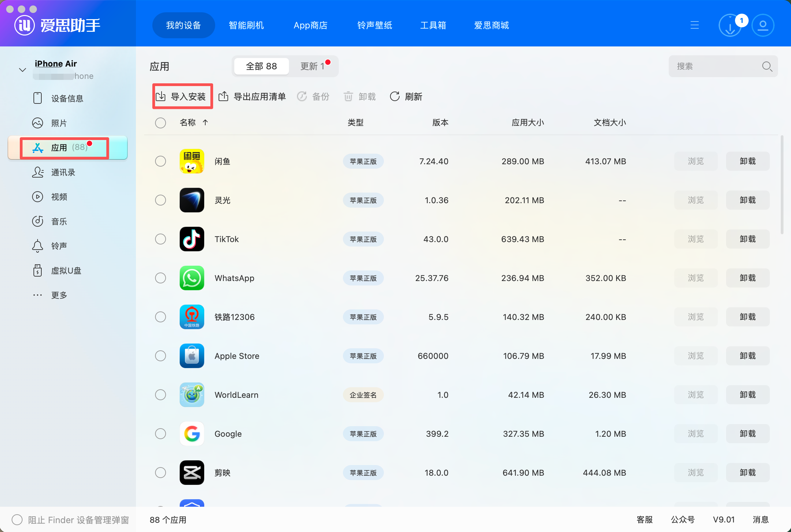Enable block Finder device popup option
Image resolution: width=791 pixels, height=532 pixels.
[17, 520]
